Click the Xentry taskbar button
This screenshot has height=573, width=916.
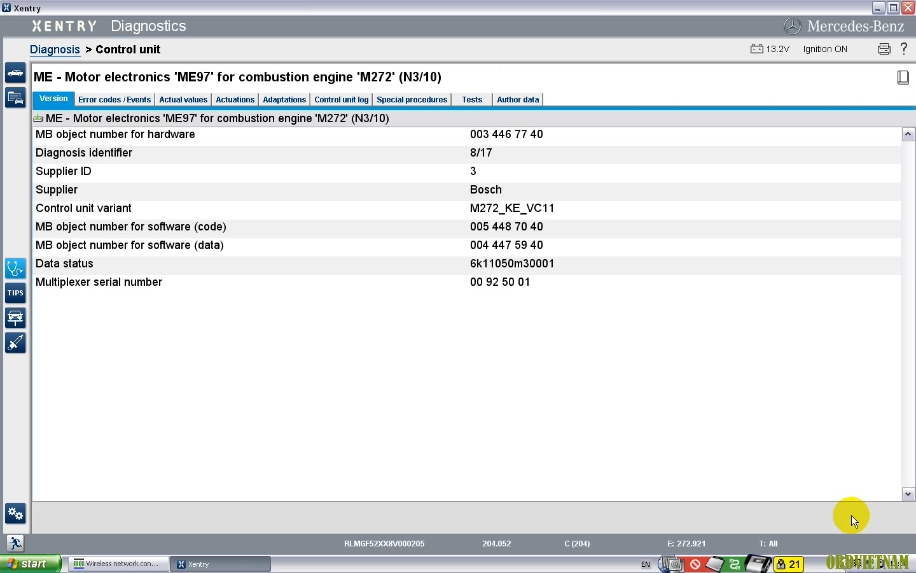click(221, 564)
